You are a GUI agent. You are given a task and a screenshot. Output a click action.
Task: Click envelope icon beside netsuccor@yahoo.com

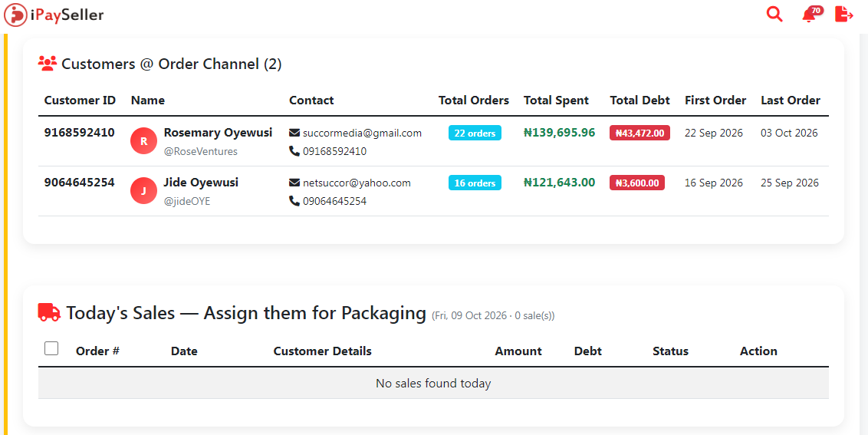click(x=294, y=183)
